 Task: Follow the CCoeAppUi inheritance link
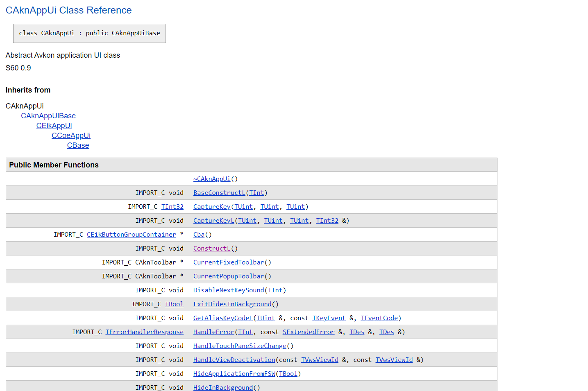[71, 136]
